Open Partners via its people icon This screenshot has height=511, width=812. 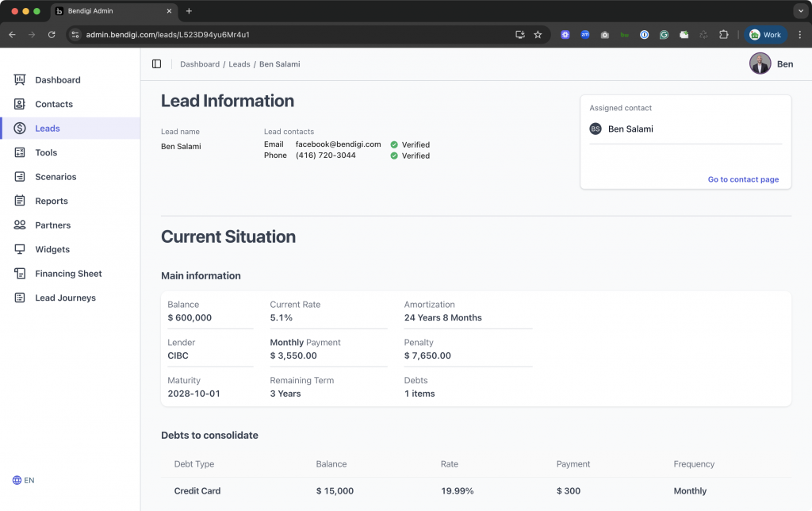click(20, 225)
